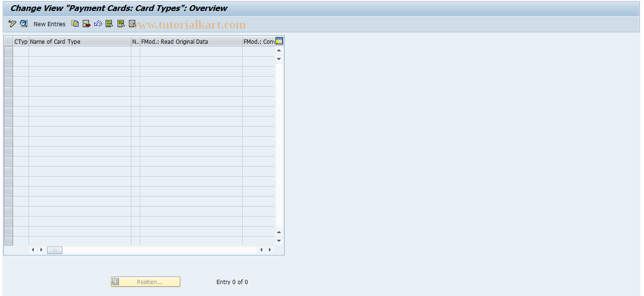Click the Deselect All icon
644x296 pixels.
[x=132, y=24]
